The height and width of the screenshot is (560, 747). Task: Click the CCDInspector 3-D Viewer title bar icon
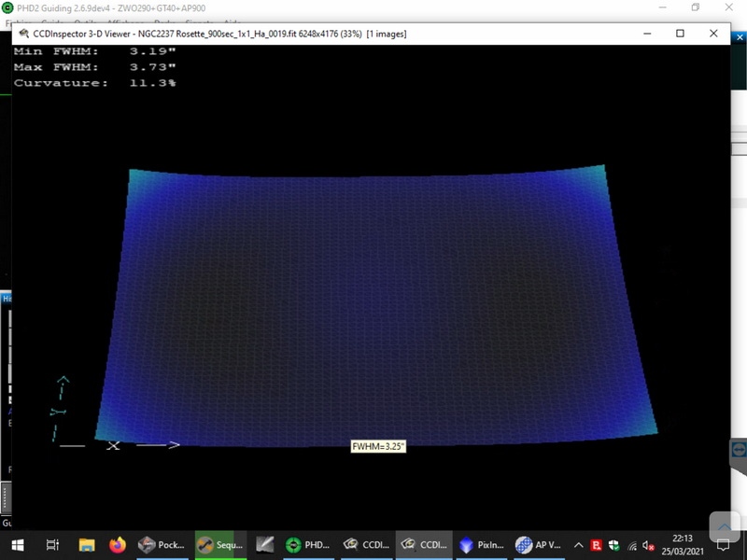click(x=23, y=34)
